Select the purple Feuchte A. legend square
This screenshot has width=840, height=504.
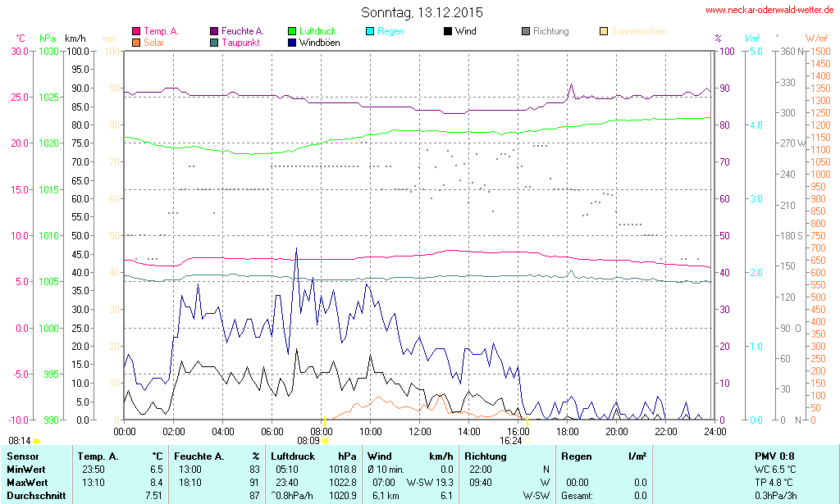coord(214,32)
